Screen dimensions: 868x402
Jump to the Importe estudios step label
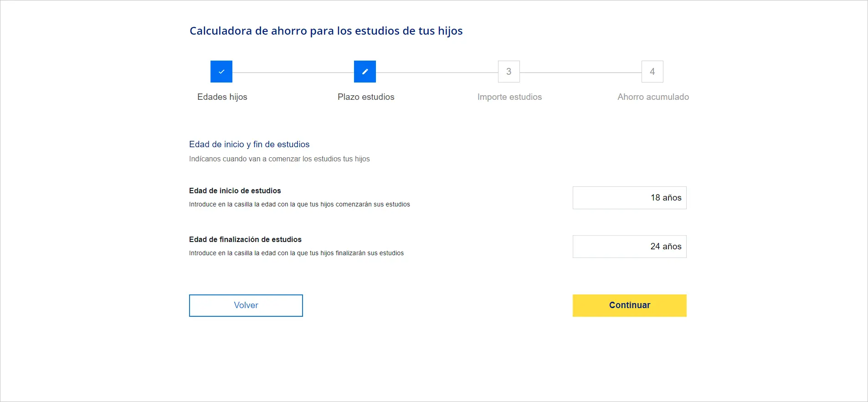pos(509,97)
